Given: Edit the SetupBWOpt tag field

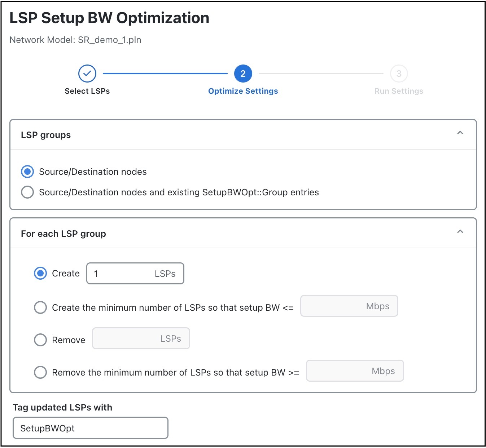Looking at the screenshot, I should pyautogui.click(x=90, y=428).
